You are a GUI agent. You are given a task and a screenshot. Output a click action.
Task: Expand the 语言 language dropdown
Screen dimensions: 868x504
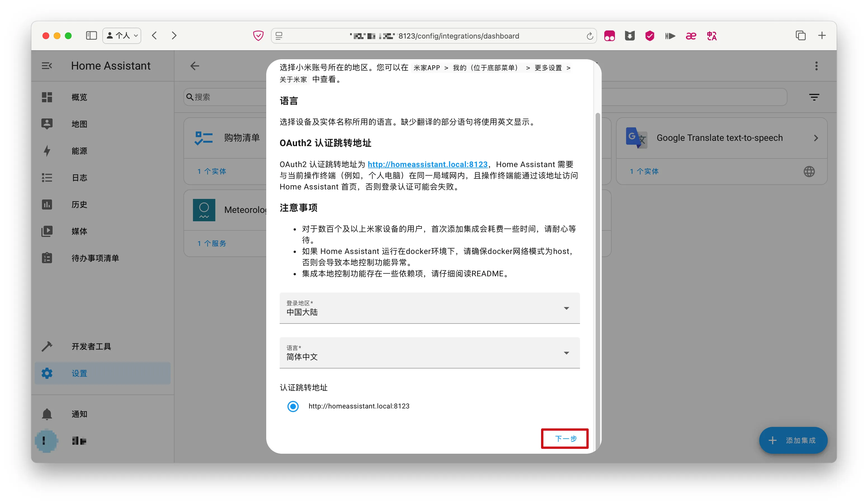click(430, 353)
